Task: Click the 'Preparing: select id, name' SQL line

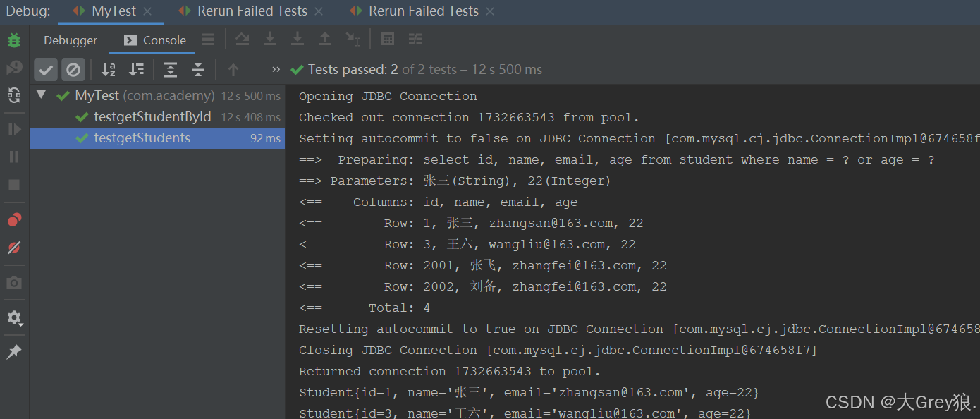Action: point(617,160)
